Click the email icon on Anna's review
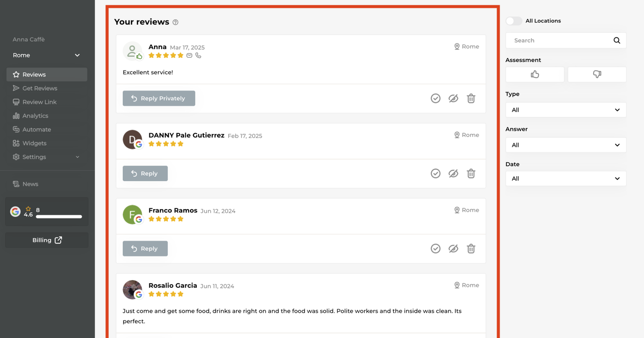The height and width of the screenshot is (338, 644). point(190,55)
